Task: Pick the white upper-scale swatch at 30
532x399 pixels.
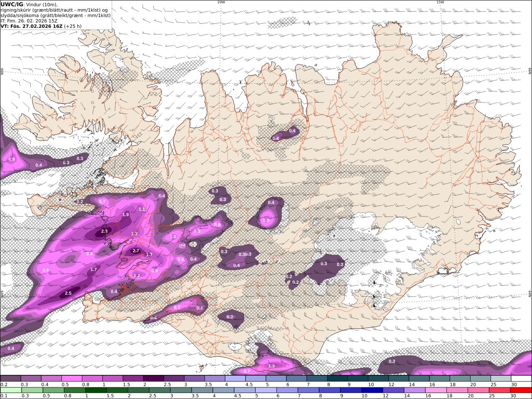Action: click(x=521, y=379)
